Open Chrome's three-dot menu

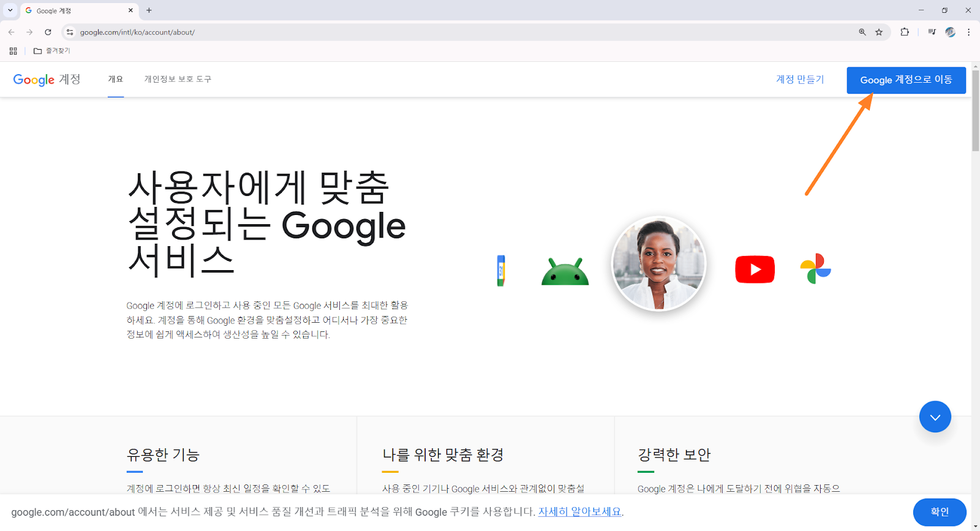click(x=968, y=32)
